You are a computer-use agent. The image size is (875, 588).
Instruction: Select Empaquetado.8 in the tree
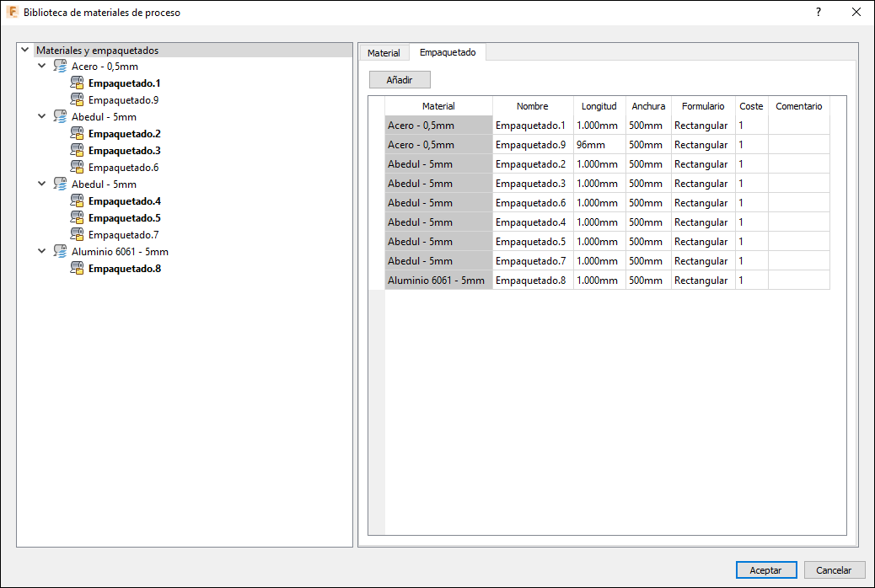[125, 269]
